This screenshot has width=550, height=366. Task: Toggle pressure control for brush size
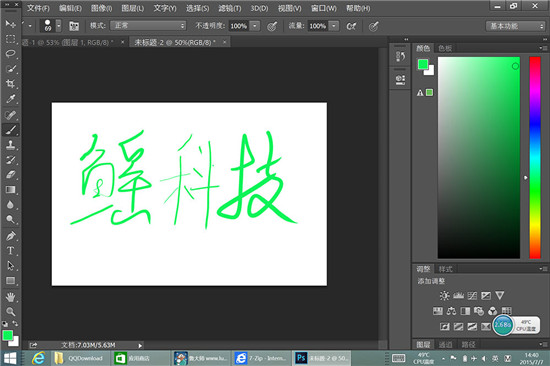coord(374,26)
